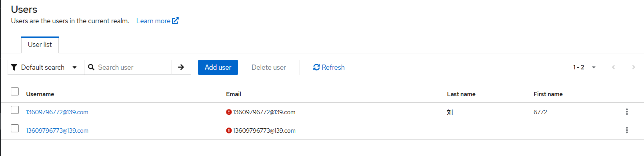Open kebab menu for 13609796773@139.com row

627,130
